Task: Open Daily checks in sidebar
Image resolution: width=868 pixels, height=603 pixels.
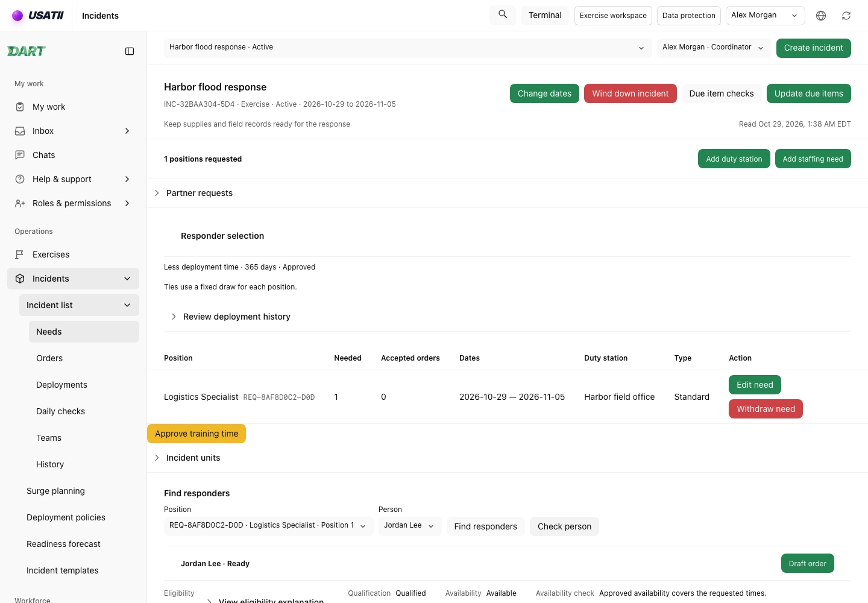Action: 84,411
